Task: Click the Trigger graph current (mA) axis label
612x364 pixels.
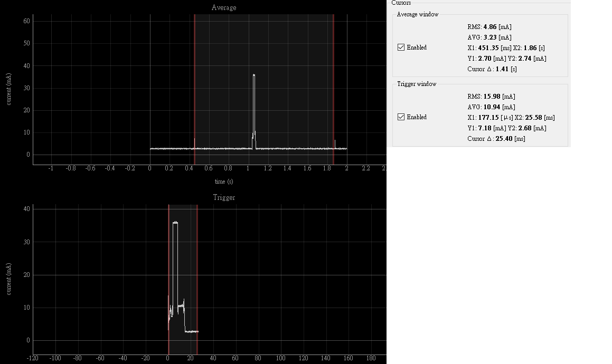Action: click(8, 279)
